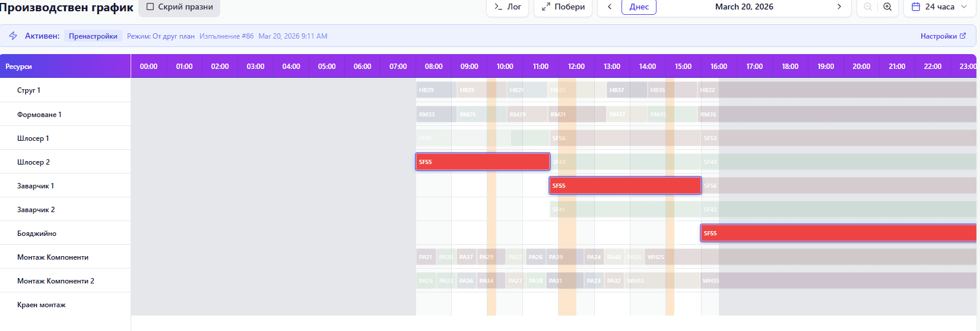Click the Пренастройки active plan badge
The height and width of the screenshot is (331, 980).
93,36
